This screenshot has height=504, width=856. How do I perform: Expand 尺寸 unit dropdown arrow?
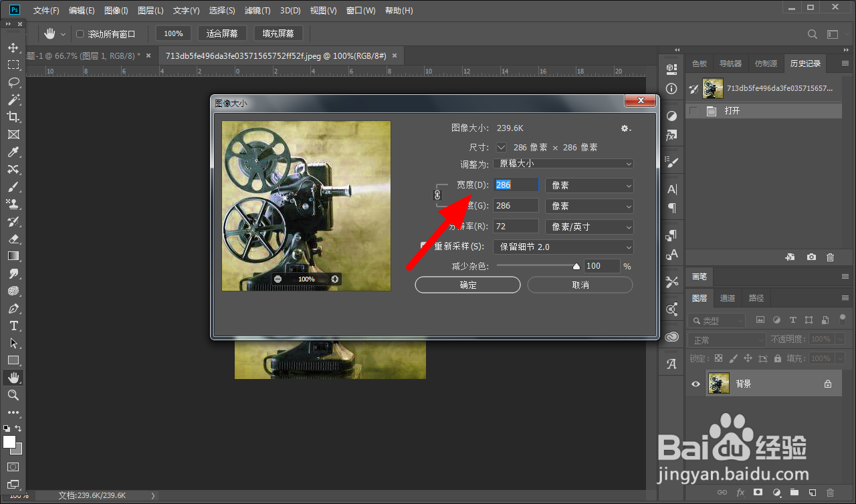coord(501,147)
